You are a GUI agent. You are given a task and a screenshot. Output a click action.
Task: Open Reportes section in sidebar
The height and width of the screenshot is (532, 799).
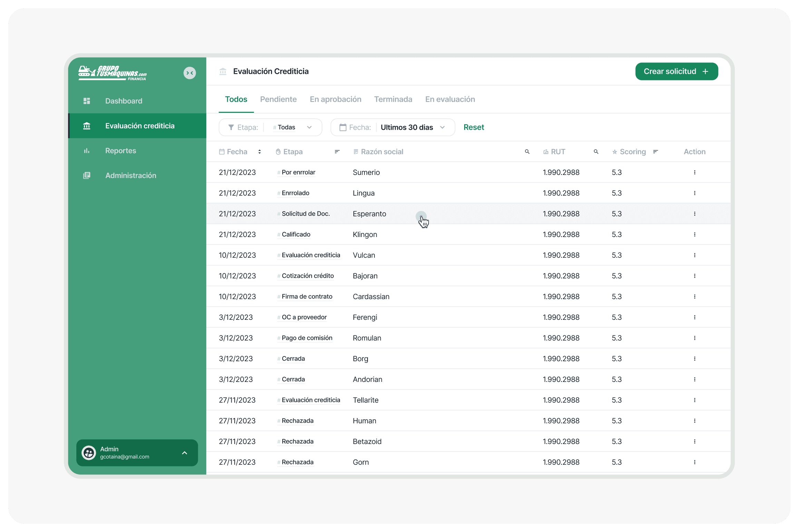[x=120, y=150]
